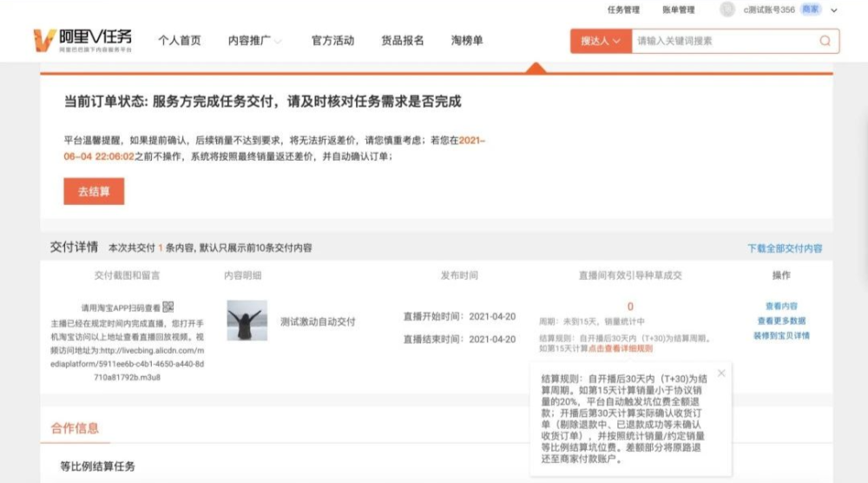This screenshot has height=483, width=868.
Task: Click 装修到宝贝详情 link
Action: [781, 335]
